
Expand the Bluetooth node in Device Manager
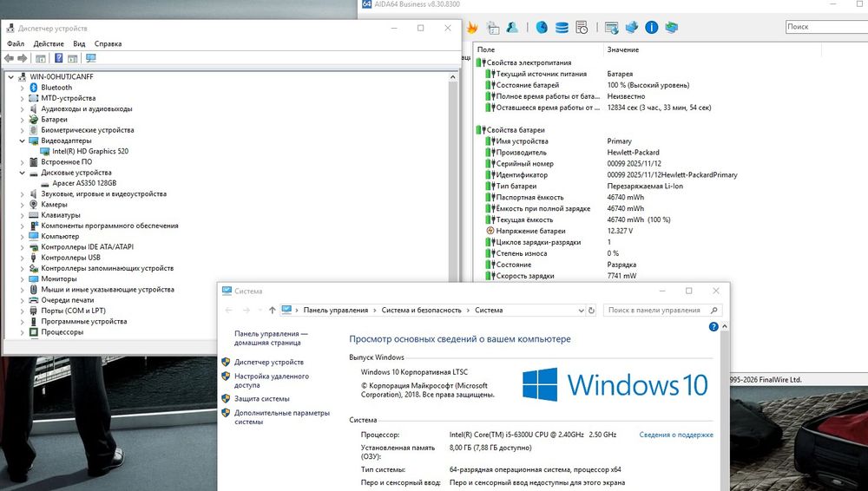(23, 88)
